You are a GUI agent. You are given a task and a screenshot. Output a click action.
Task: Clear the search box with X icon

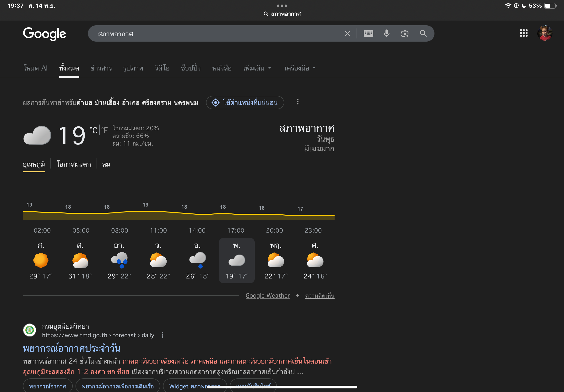[347, 33]
